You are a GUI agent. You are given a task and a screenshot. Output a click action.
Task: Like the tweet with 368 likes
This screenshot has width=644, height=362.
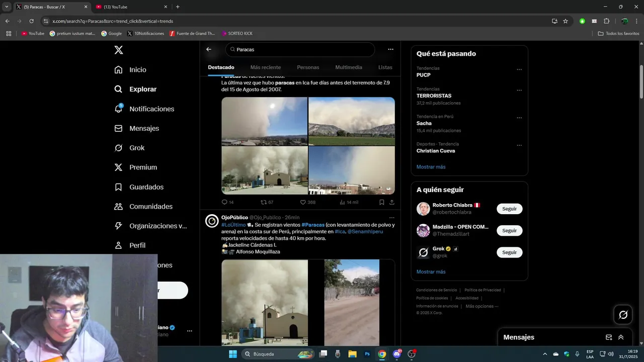[x=307, y=202]
